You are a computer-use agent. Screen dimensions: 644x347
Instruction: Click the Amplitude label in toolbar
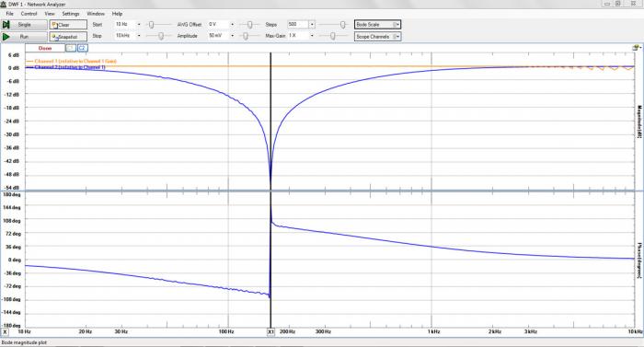[188, 36]
